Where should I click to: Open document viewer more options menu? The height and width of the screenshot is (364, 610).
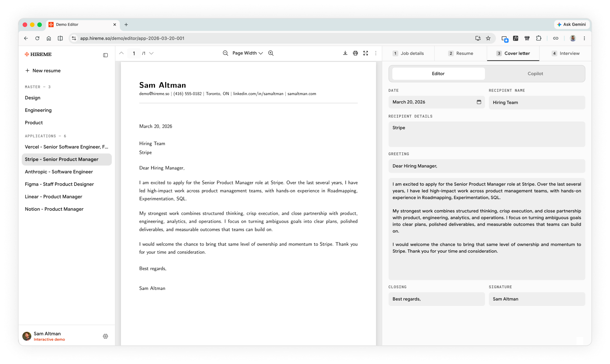pos(376,53)
